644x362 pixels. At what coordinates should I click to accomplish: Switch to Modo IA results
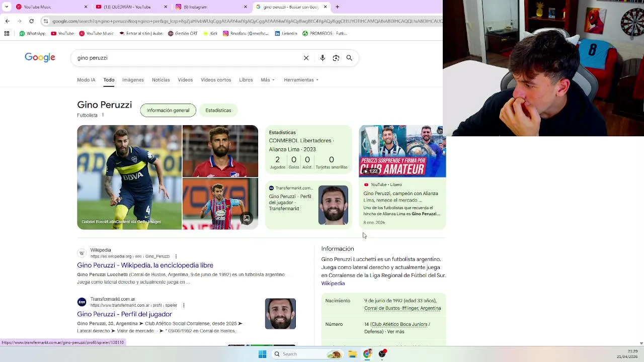pyautogui.click(x=86, y=80)
